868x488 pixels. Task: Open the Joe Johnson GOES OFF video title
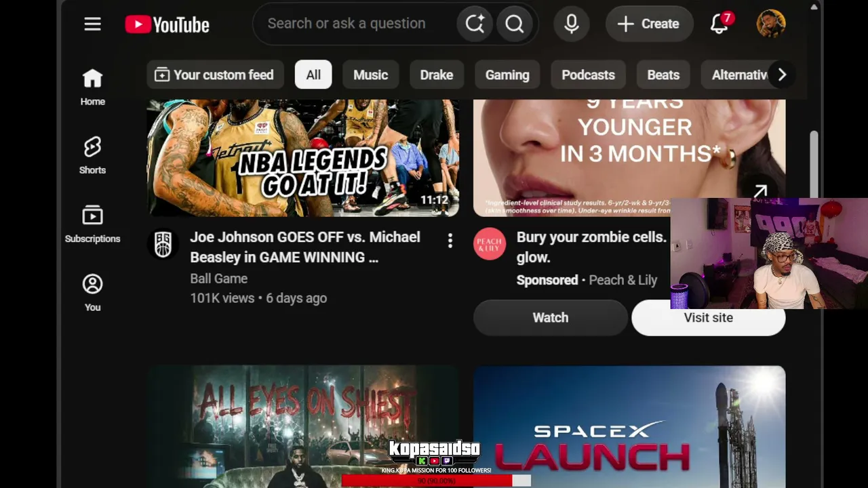coord(305,247)
